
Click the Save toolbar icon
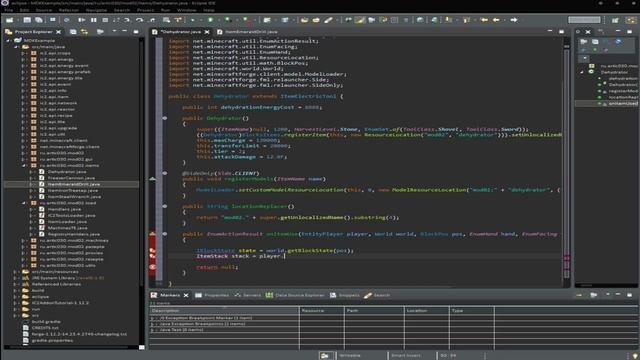pyautogui.click(x=27, y=20)
